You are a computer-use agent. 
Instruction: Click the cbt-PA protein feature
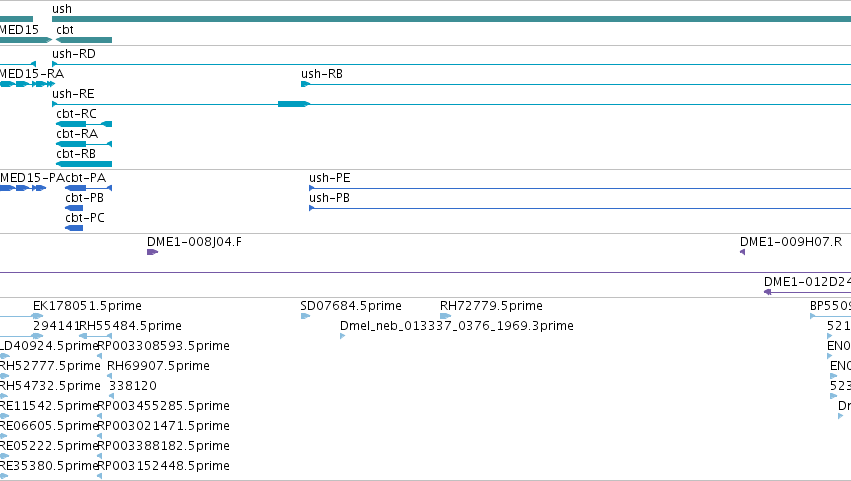pyautogui.click(x=88, y=188)
